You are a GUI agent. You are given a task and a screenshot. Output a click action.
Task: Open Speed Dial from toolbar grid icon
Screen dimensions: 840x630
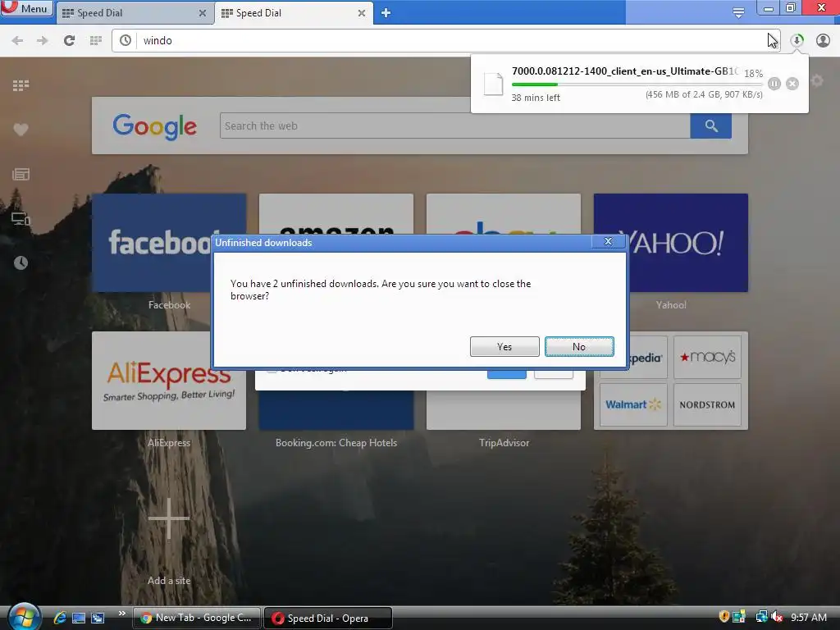coord(96,41)
